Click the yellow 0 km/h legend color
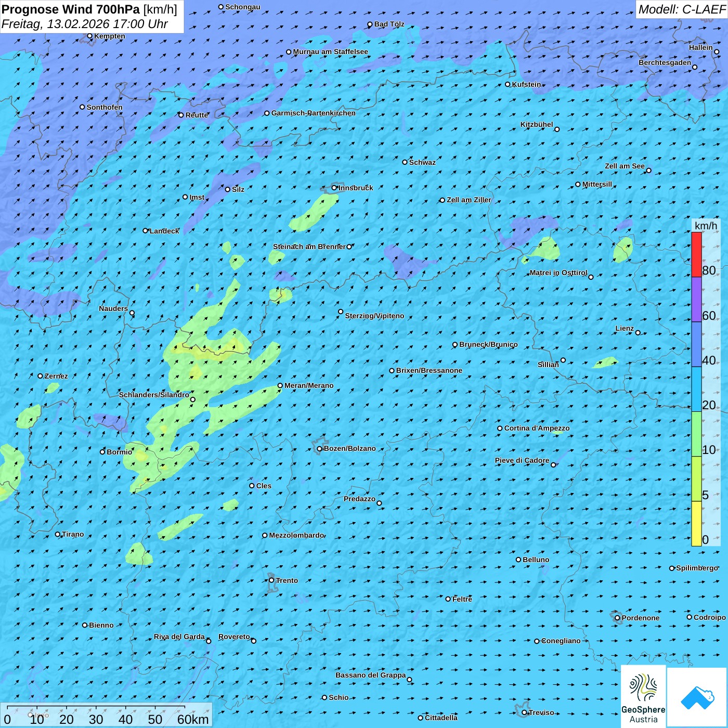This screenshot has height=728, width=728. point(696,524)
